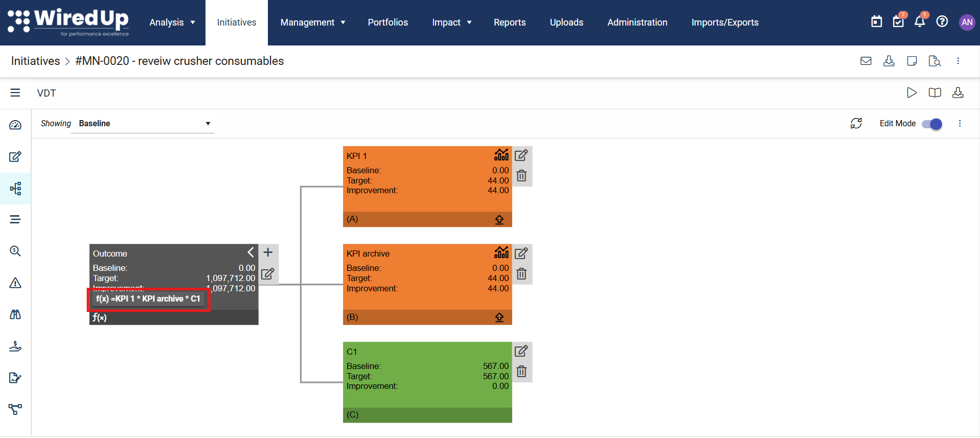Image resolution: width=980 pixels, height=438 pixels.
Task: Toggle the Edit Mode switch
Action: (x=932, y=124)
